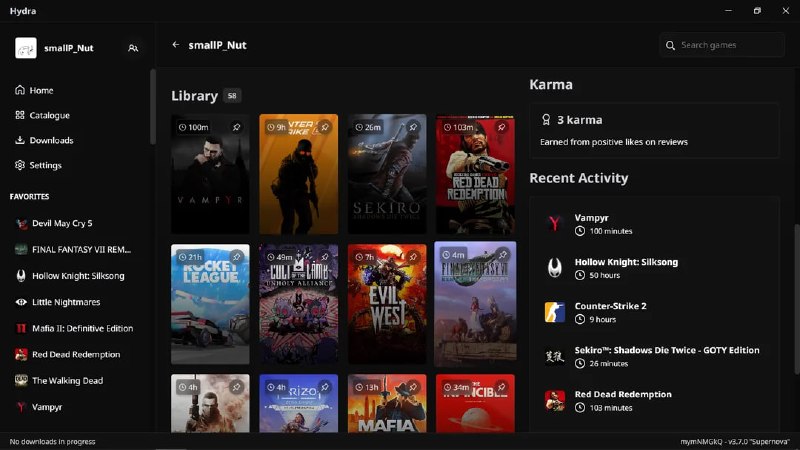This screenshot has height=450, width=800.
Task: Pin the Counter-Strike 2 game card
Action: tap(324, 127)
